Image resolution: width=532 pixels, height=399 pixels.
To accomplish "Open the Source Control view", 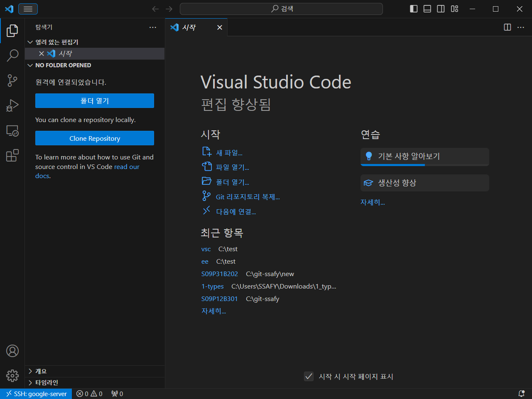I will (x=12, y=81).
